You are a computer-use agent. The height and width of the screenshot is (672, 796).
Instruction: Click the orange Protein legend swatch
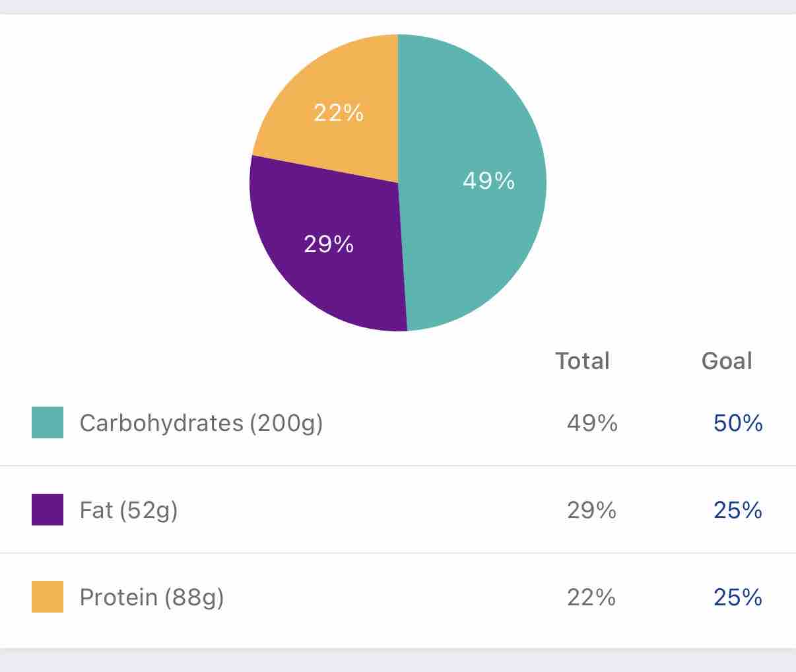[x=48, y=597]
